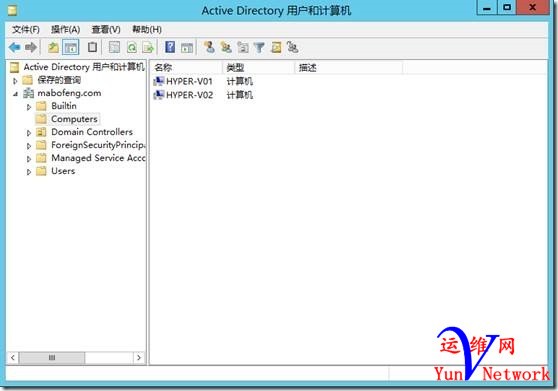Image resolution: width=558 pixels, height=391 pixels.
Task: Open the 查看(V) menu
Action: [106, 30]
